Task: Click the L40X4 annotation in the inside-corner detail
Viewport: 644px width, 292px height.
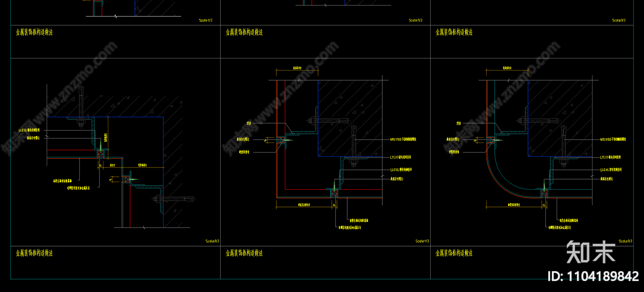Action: pyautogui.click(x=29, y=130)
